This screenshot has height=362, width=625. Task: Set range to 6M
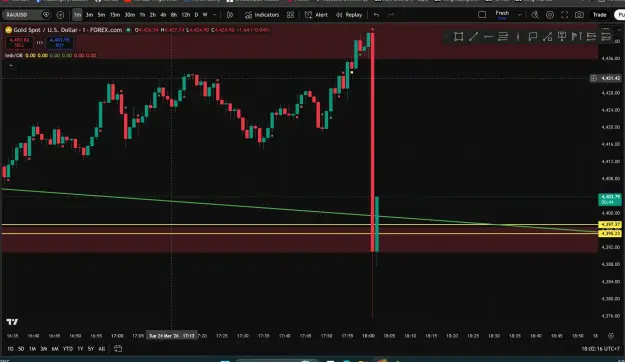pyautogui.click(x=55, y=349)
